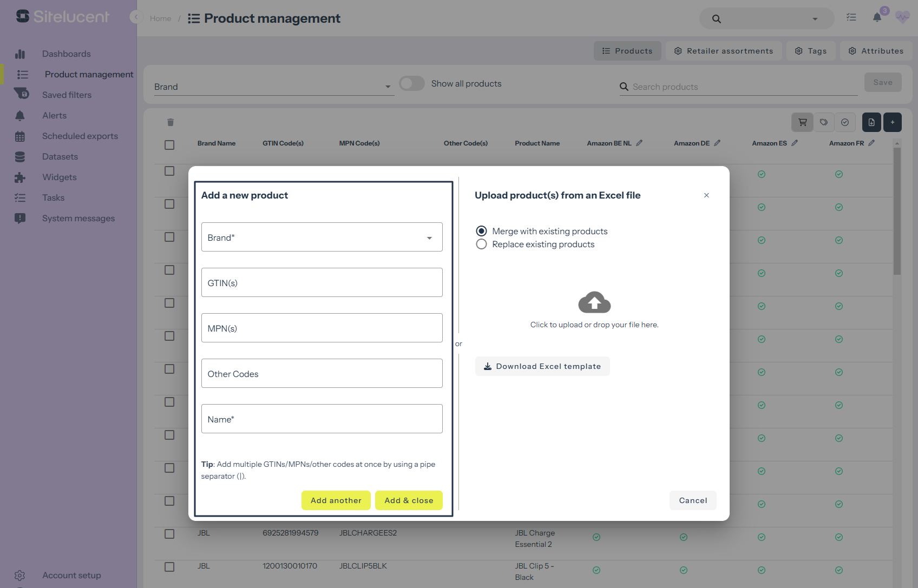Screen dimensions: 918x588
Task: Select Merge with existing products option
Action: [481, 232]
